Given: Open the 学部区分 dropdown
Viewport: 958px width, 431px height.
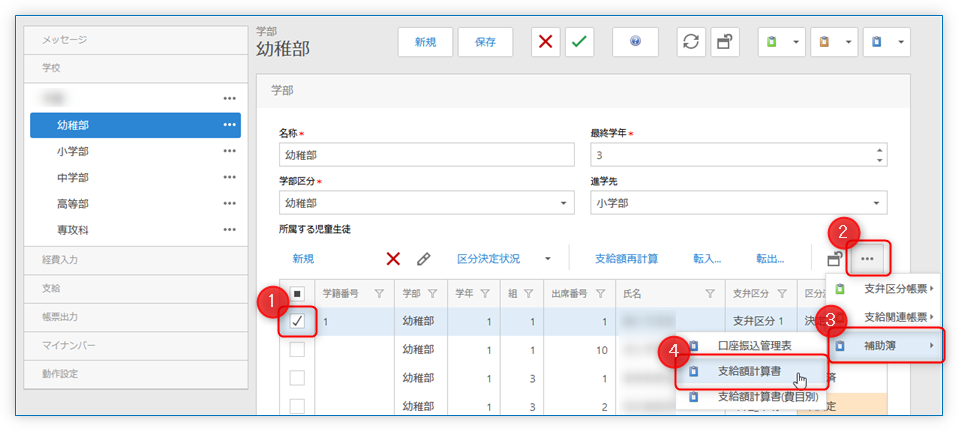Looking at the screenshot, I should click(562, 203).
